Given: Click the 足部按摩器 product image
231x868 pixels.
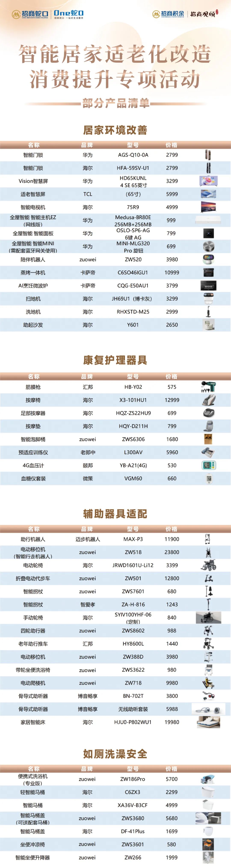Looking at the screenshot, I should pyautogui.click(x=208, y=413).
